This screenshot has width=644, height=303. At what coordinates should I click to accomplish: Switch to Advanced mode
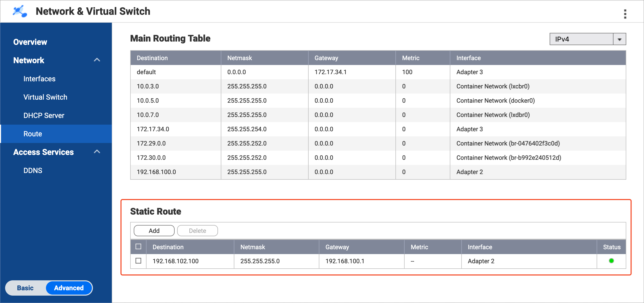tap(69, 288)
